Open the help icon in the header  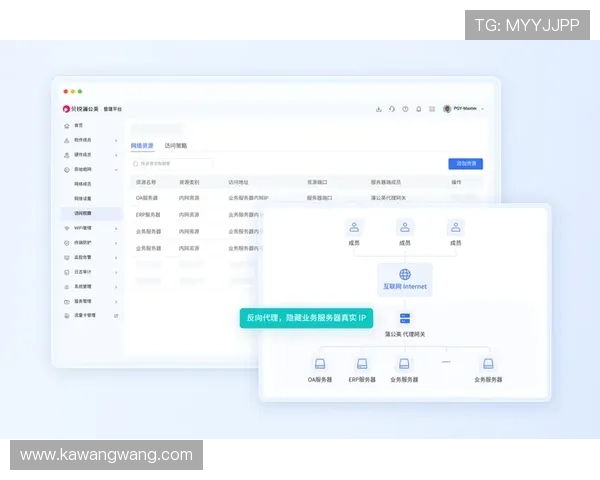pos(405,109)
